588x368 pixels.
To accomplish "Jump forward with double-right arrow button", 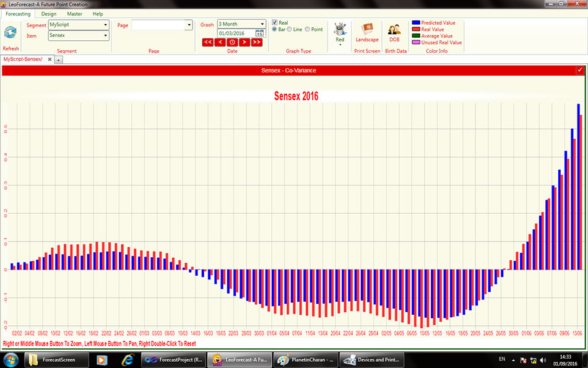I will pyautogui.click(x=257, y=42).
